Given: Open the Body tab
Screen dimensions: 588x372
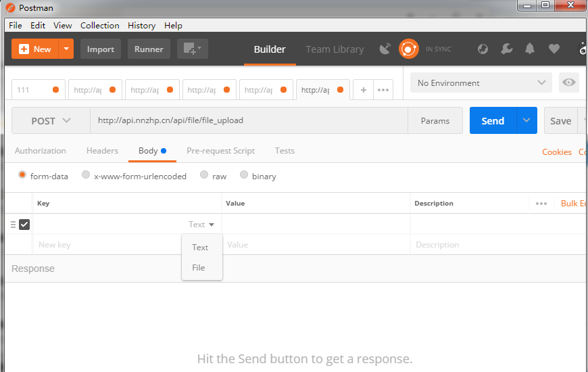Looking at the screenshot, I should tap(152, 151).
